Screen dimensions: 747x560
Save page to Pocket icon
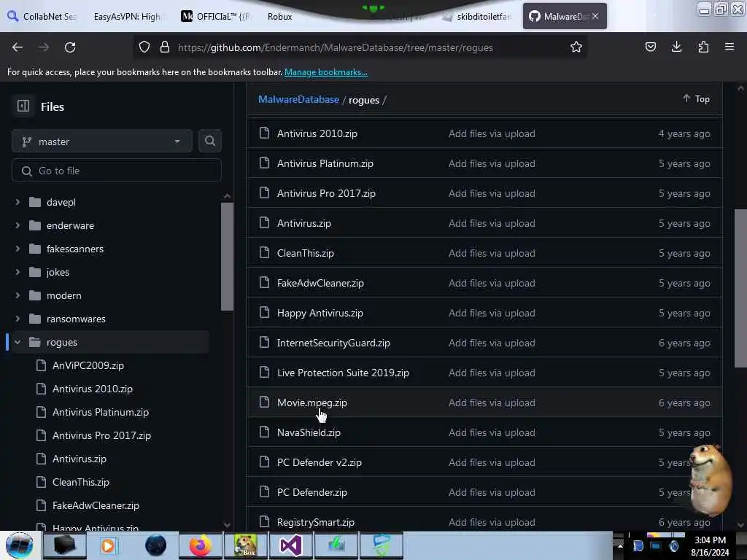pos(650,47)
